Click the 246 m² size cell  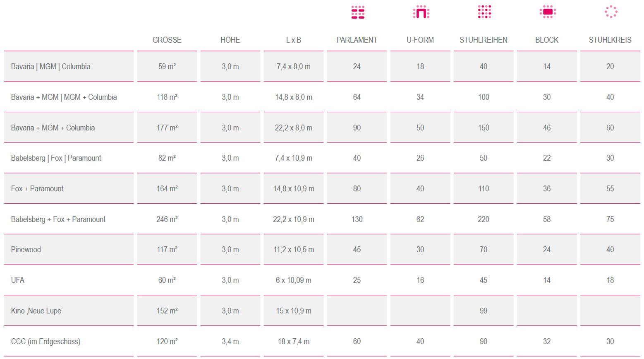pyautogui.click(x=167, y=219)
